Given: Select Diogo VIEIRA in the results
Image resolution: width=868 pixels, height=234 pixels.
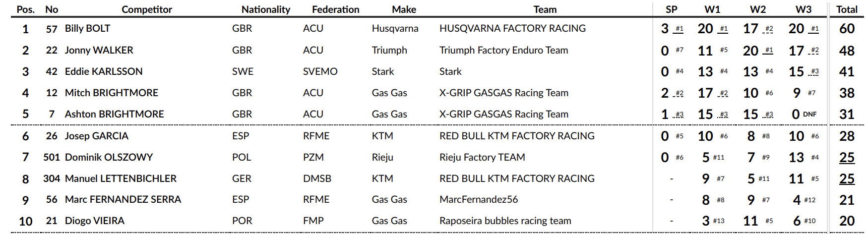Looking at the screenshot, I should (95, 221).
